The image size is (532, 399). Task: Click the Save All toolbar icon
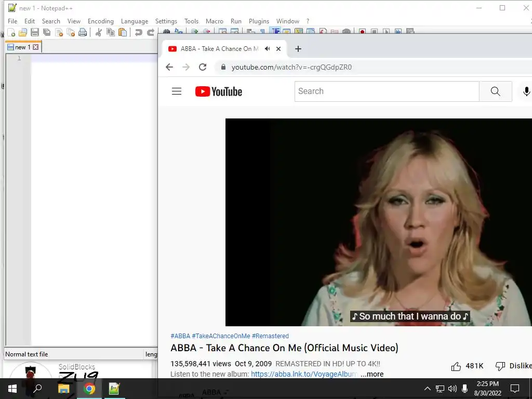click(47, 32)
